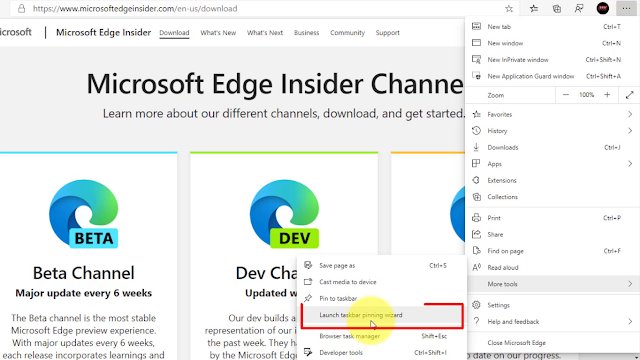Click the Share icon in menu

coord(476,234)
